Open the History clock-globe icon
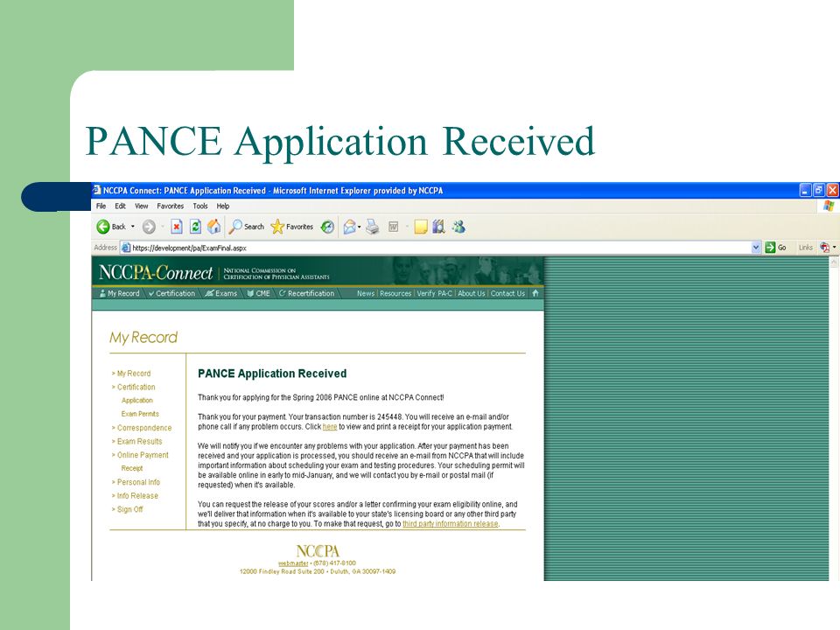The image size is (840, 630). click(327, 227)
